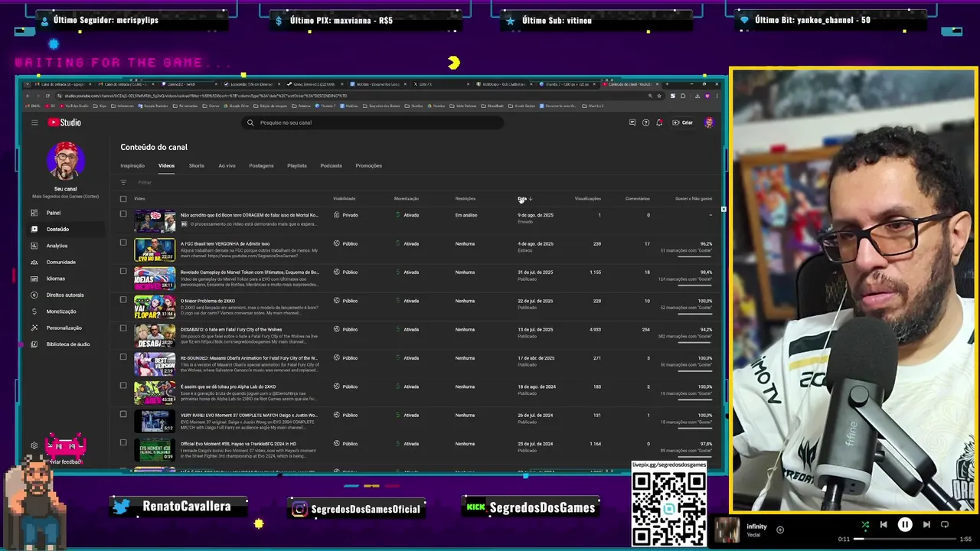Open Comunidade in the sidebar

tap(61, 262)
